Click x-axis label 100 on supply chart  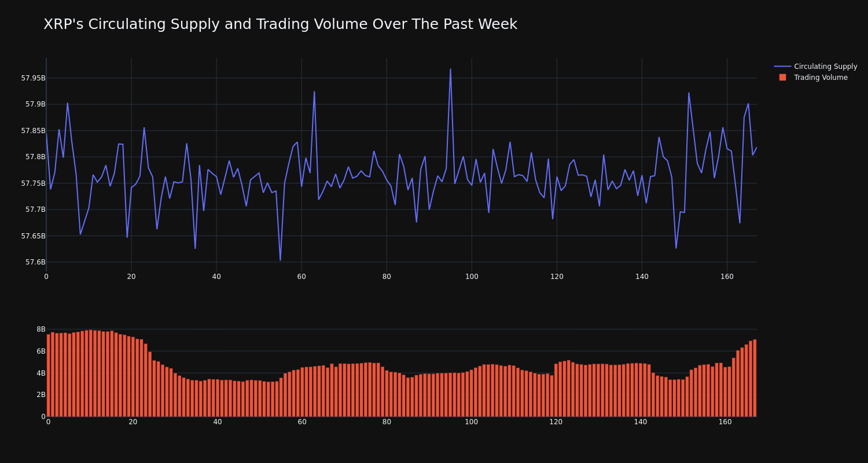coord(472,277)
